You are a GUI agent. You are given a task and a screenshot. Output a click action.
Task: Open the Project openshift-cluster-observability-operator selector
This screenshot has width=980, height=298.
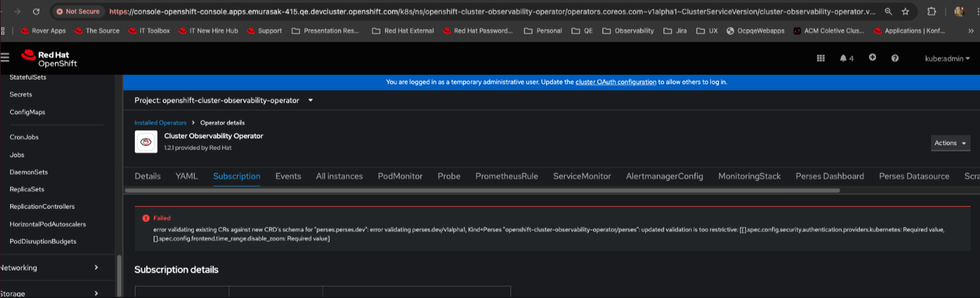(x=224, y=100)
